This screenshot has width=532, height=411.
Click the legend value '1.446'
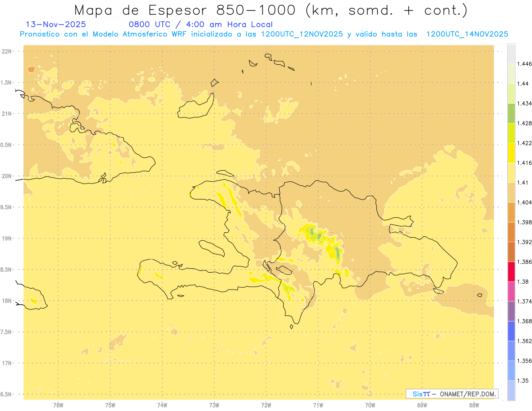pos(525,64)
